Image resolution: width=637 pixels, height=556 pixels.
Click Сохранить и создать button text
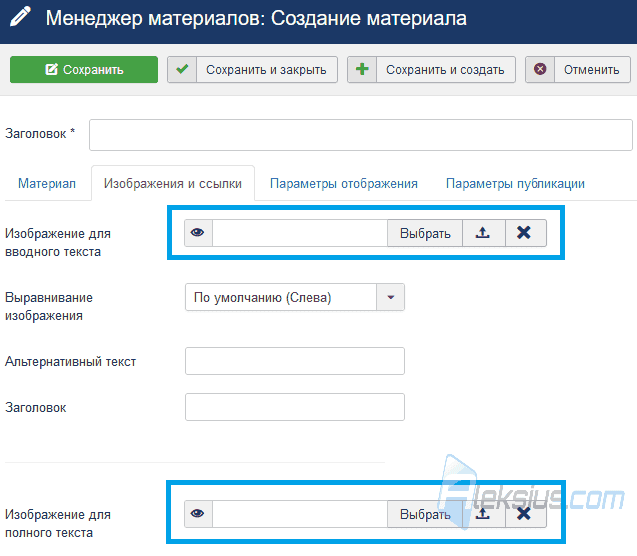445,70
